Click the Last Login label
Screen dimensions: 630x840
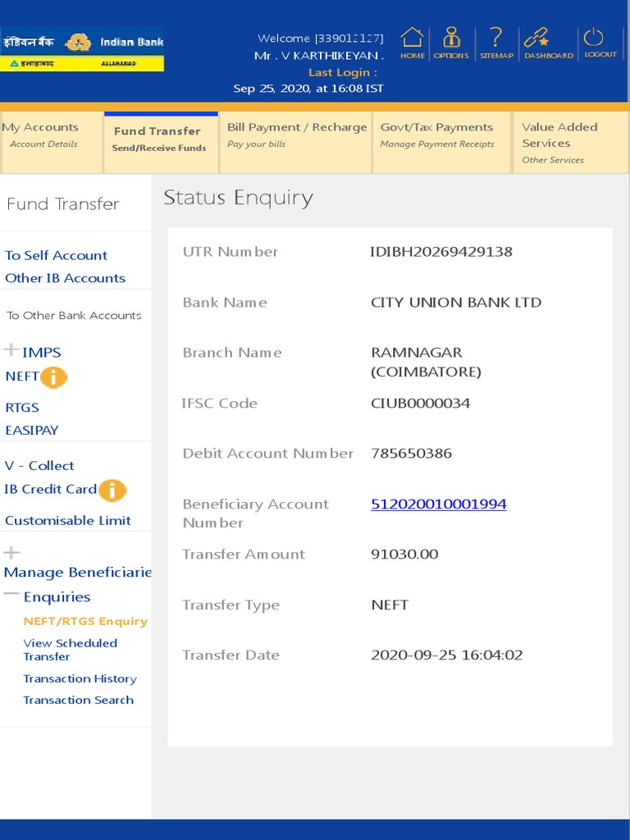pos(343,72)
